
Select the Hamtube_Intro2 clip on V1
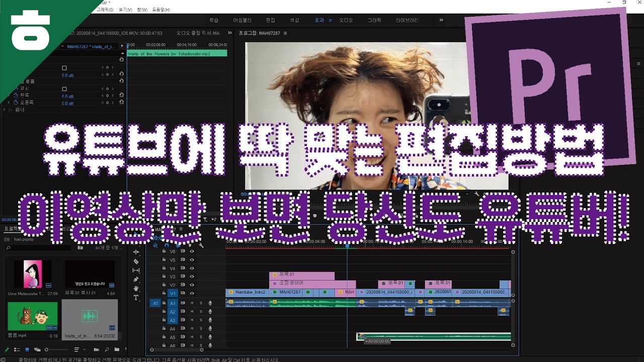point(248,292)
